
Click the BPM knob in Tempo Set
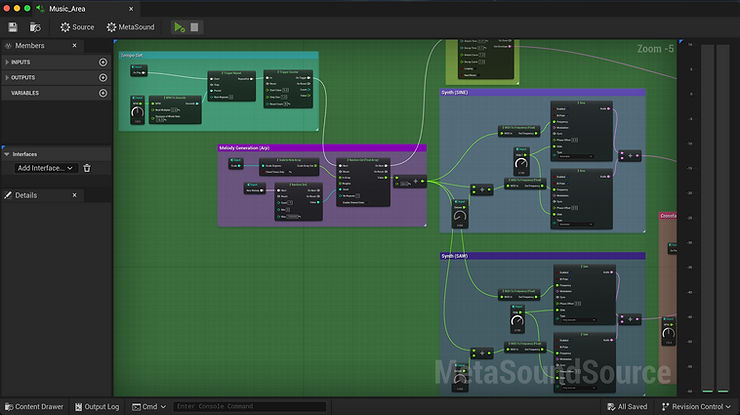click(137, 112)
